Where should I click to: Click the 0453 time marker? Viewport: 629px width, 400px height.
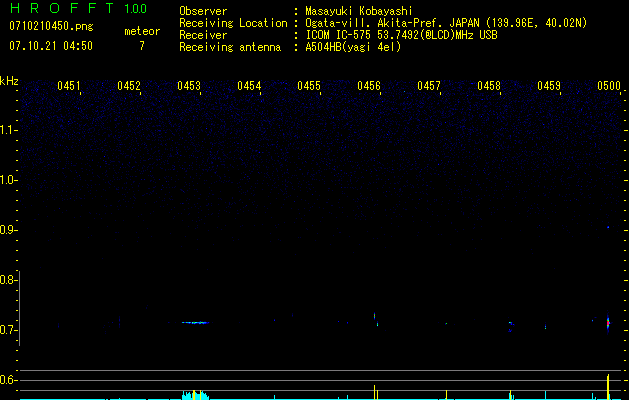click(189, 86)
